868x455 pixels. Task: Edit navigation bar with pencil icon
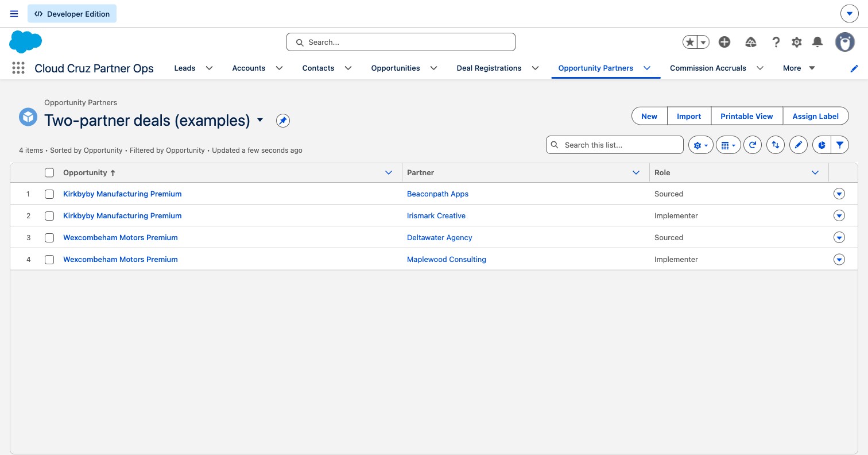point(854,68)
